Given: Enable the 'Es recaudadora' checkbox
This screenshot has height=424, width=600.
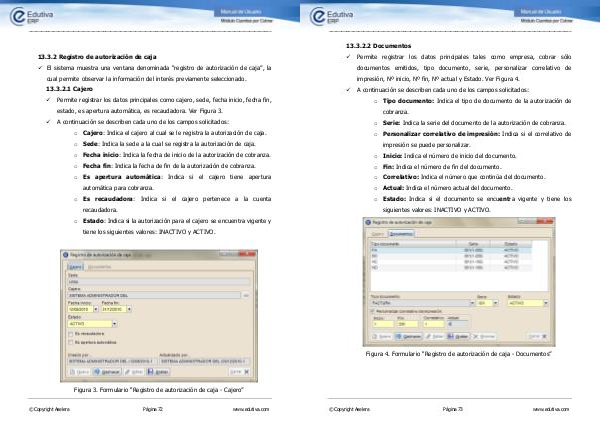Looking at the screenshot, I should coord(70,332).
